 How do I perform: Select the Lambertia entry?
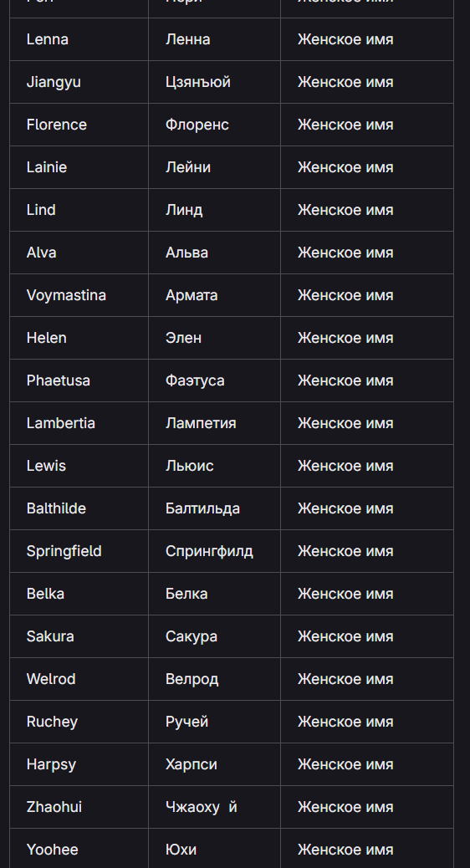(79, 423)
